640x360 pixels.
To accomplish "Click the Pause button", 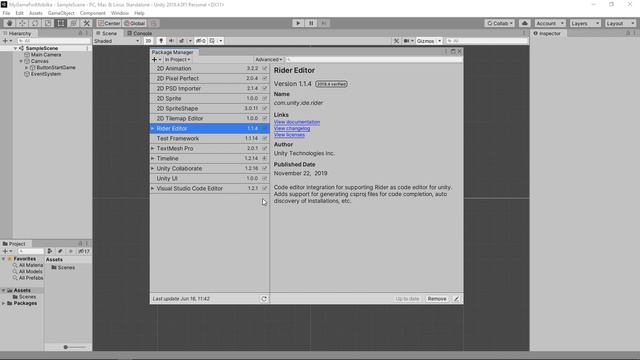I will [311, 23].
